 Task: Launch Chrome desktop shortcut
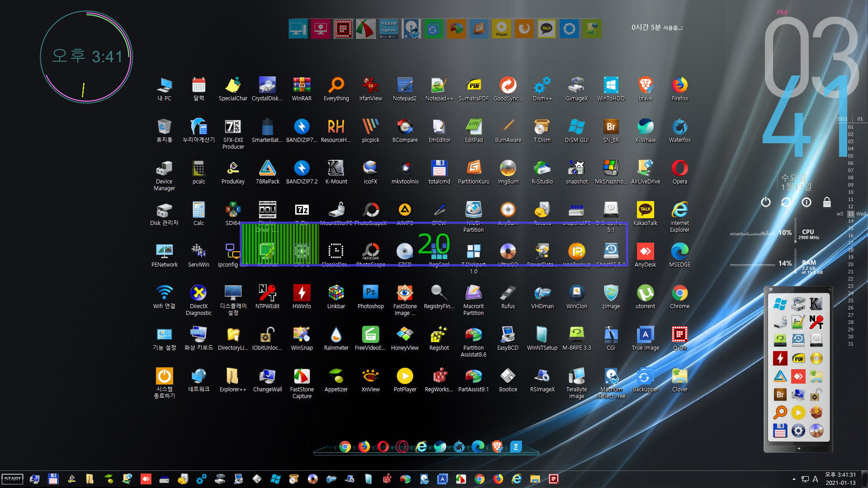tap(679, 296)
